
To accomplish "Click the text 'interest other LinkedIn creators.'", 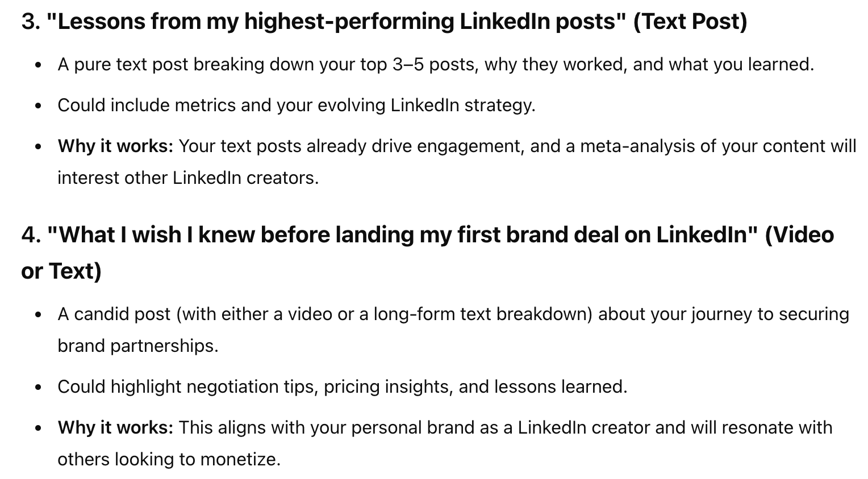I will [188, 178].
